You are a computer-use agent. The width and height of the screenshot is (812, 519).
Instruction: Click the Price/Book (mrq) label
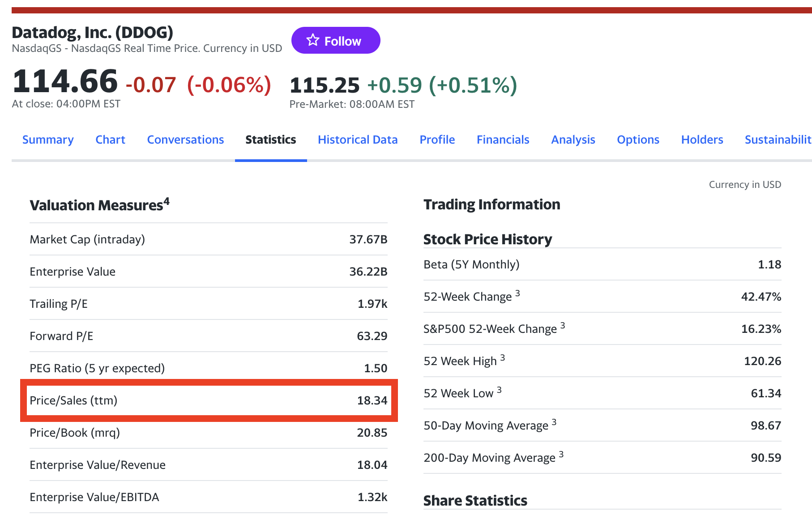click(x=75, y=433)
